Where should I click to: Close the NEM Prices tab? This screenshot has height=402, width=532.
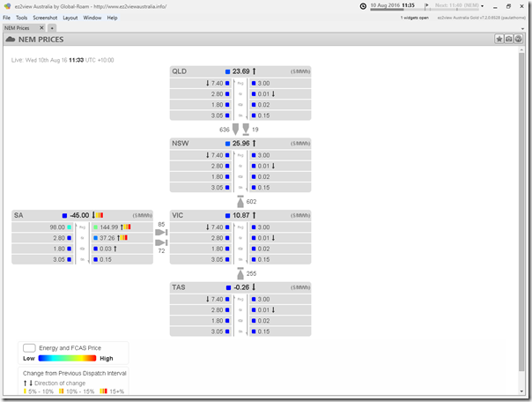[41, 28]
